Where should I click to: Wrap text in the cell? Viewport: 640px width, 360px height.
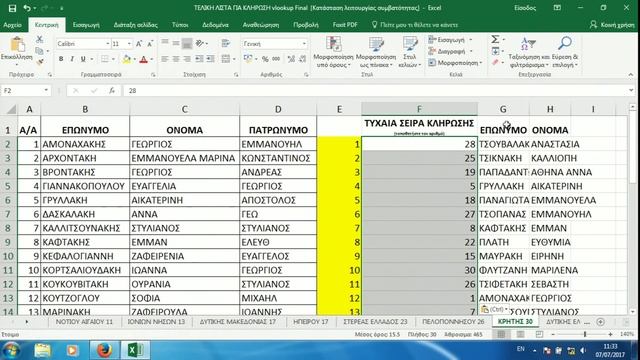tap(225, 44)
